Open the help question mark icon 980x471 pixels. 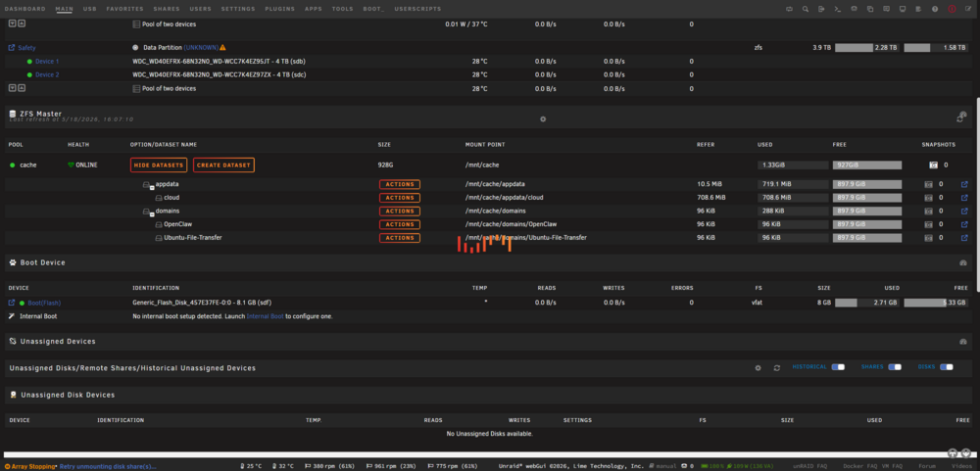coord(935,10)
